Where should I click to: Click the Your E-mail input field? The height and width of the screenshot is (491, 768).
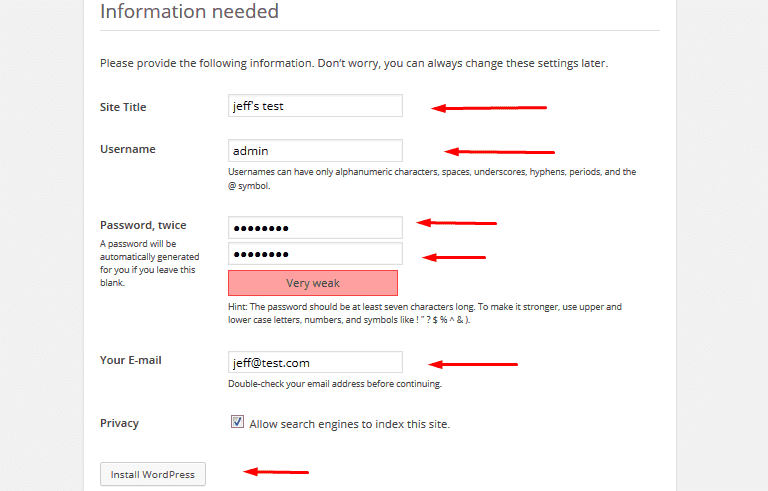coord(315,362)
